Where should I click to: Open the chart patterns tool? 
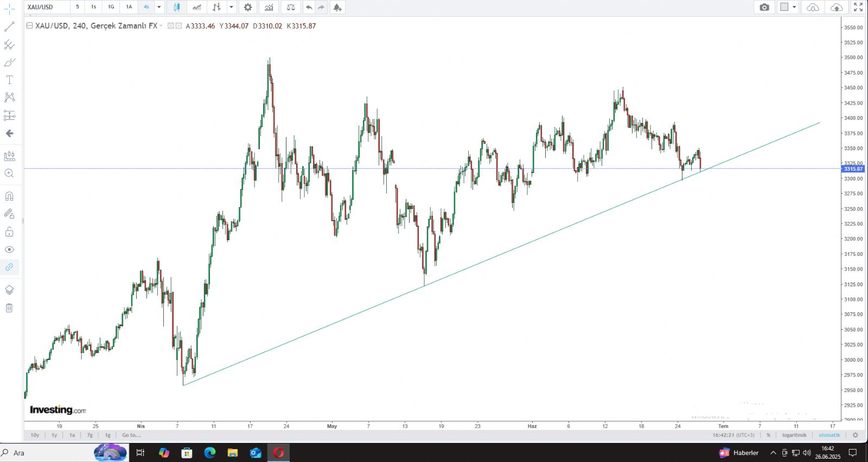click(x=9, y=98)
